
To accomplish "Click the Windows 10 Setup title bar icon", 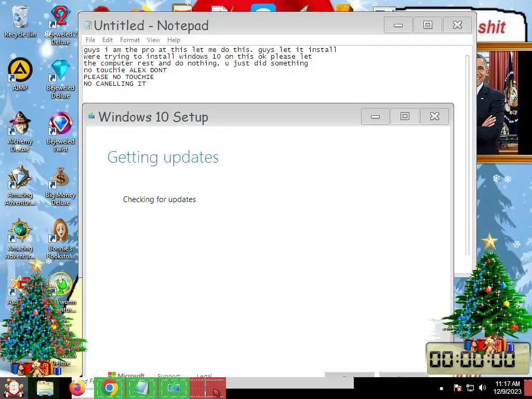I will pyautogui.click(x=91, y=116).
